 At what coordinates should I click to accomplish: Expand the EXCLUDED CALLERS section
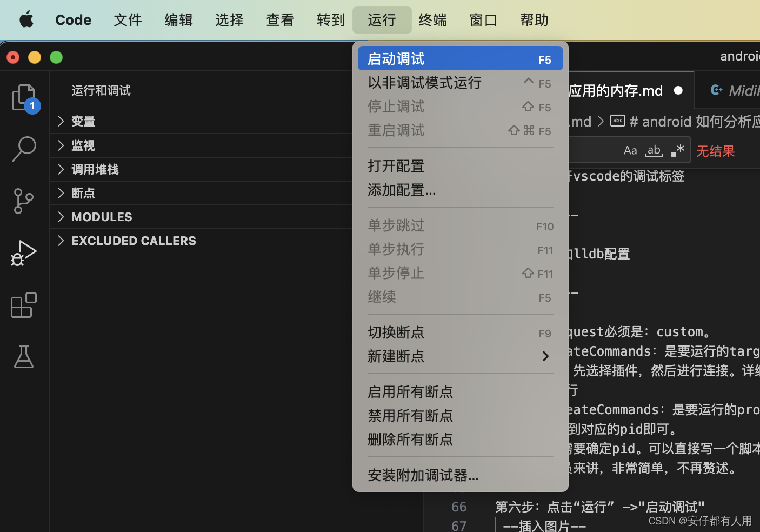click(x=201, y=241)
